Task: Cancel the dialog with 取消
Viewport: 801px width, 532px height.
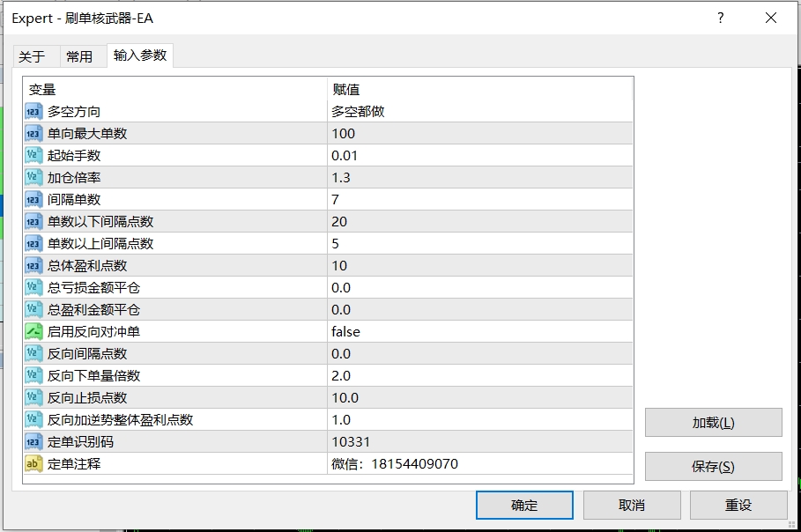Action: pyautogui.click(x=631, y=505)
